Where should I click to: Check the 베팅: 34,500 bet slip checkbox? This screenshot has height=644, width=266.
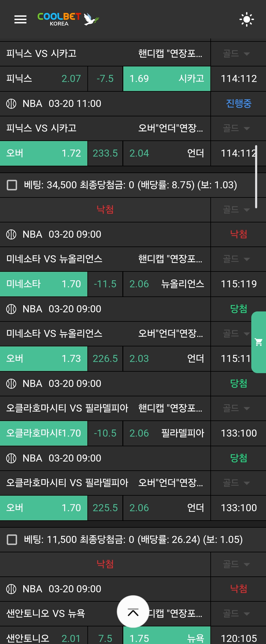pos(12,185)
